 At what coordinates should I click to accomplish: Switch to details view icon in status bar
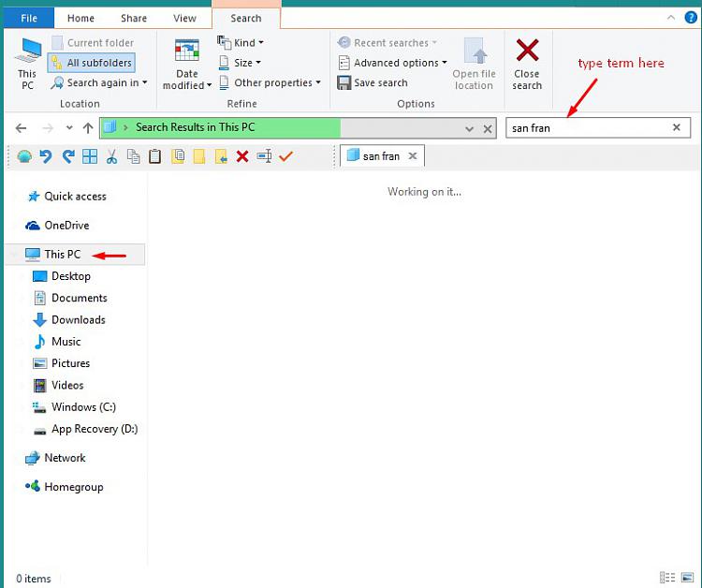[x=667, y=578]
